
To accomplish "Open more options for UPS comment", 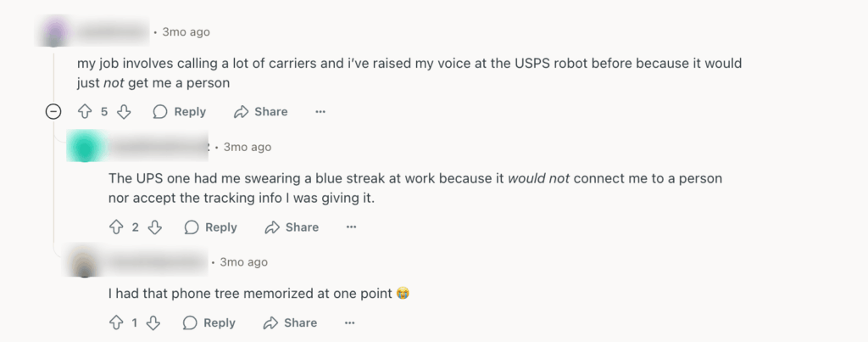I will tap(352, 227).
